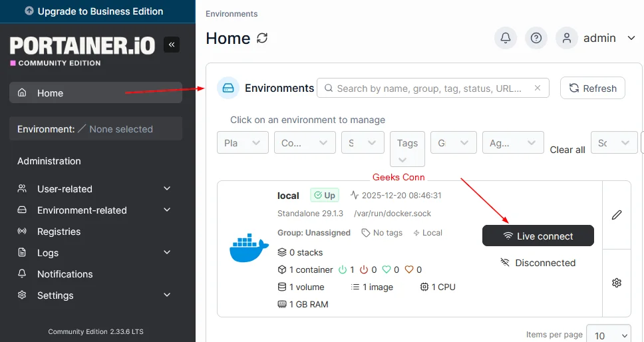The image size is (644, 342).
Task: Clear the search field with X icon
Action: pyautogui.click(x=538, y=88)
